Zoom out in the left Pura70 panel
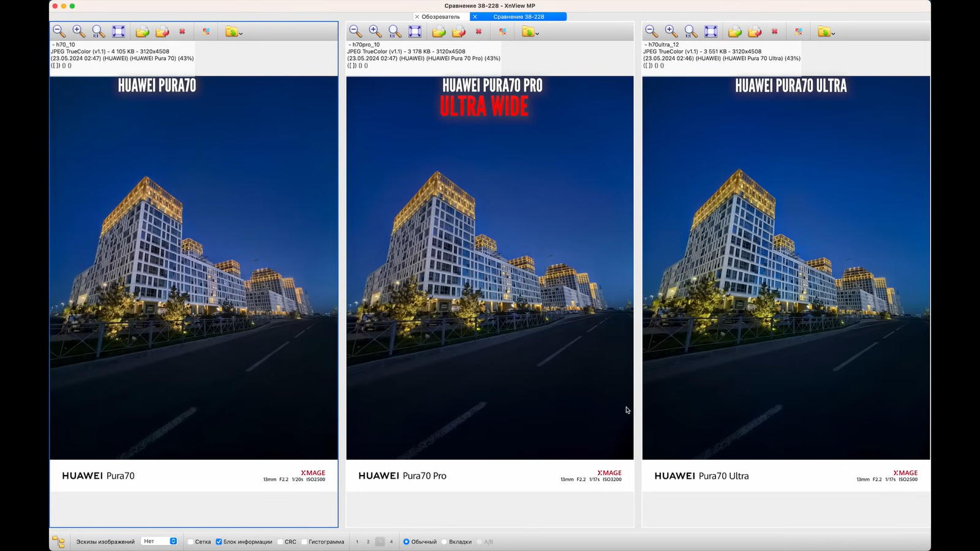 [x=59, y=31]
